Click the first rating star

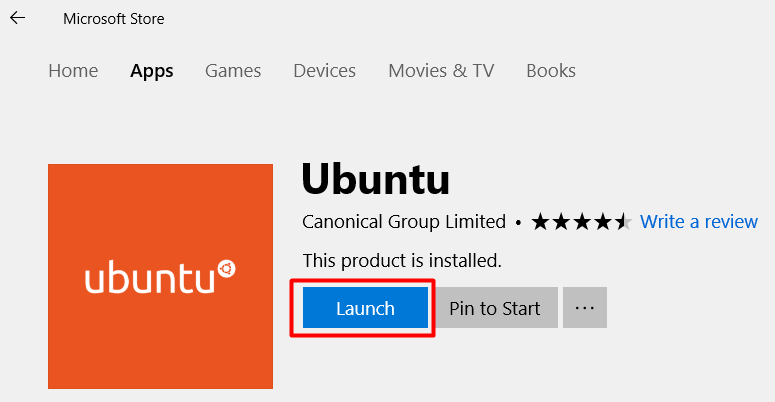pos(541,222)
